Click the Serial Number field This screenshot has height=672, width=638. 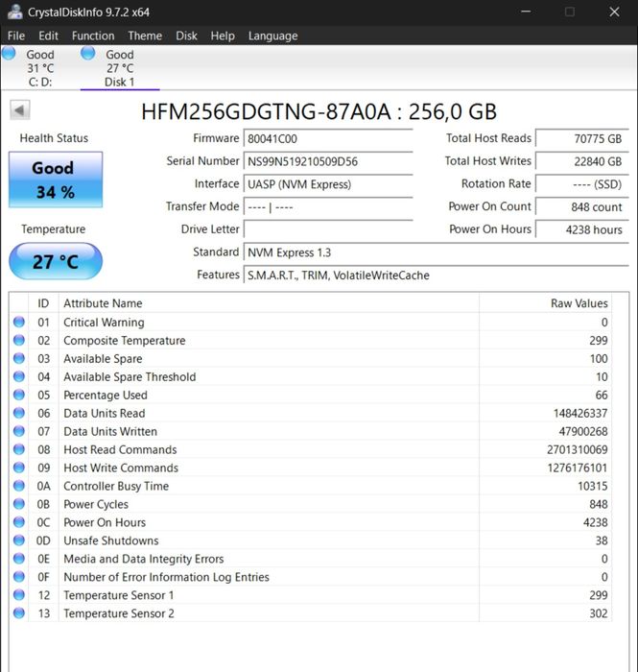click(328, 161)
